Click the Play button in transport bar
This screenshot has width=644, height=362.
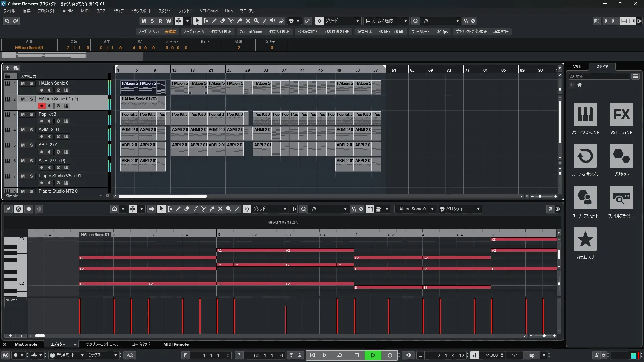point(373,355)
